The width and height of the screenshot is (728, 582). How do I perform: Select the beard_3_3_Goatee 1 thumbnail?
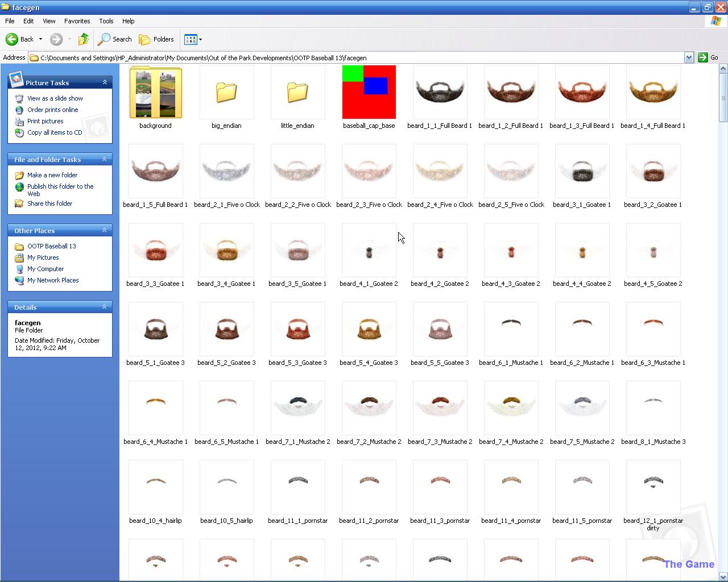[156, 250]
